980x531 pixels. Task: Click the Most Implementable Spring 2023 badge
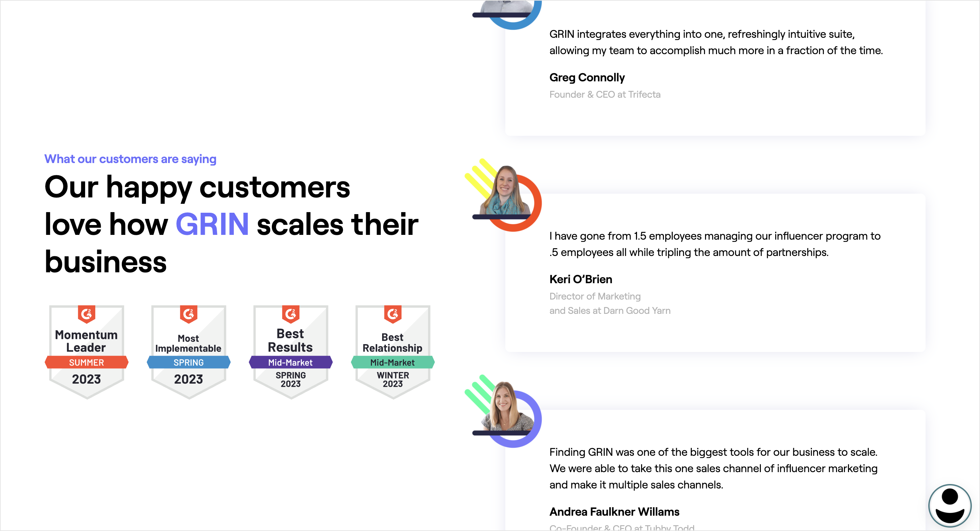click(189, 352)
